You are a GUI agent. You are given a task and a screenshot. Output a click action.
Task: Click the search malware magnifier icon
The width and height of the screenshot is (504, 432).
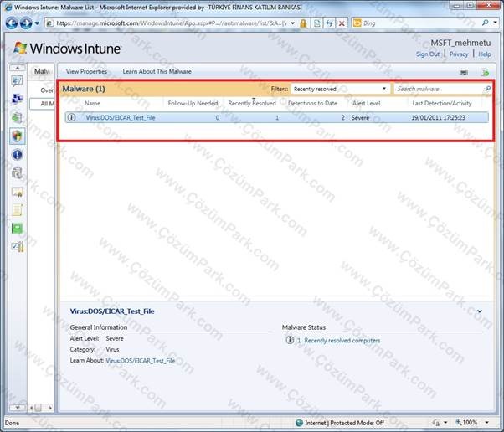[x=487, y=89]
